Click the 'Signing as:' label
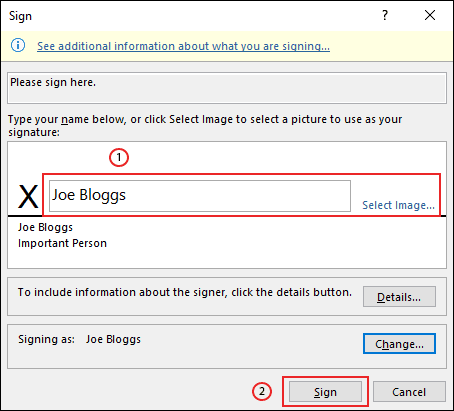 coord(46,339)
